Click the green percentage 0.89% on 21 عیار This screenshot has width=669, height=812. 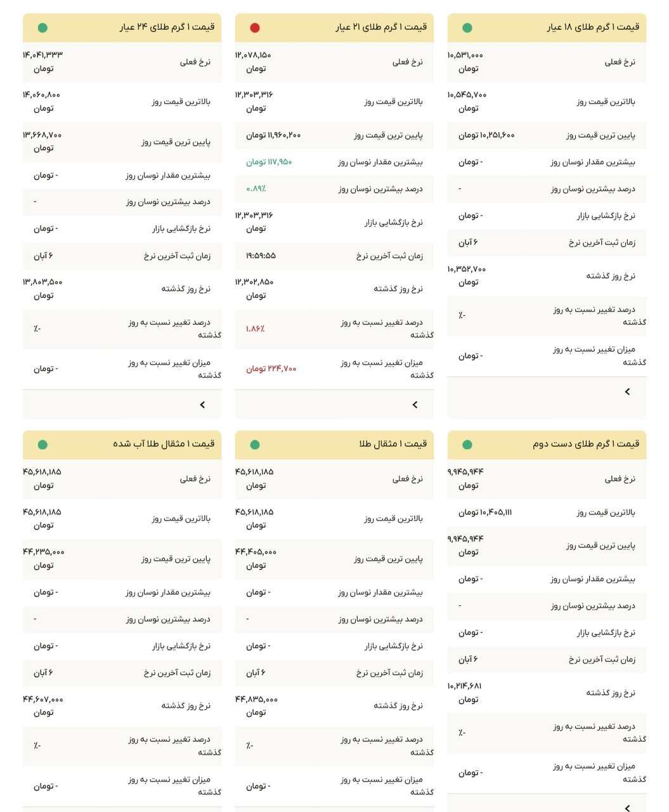tap(256, 188)
